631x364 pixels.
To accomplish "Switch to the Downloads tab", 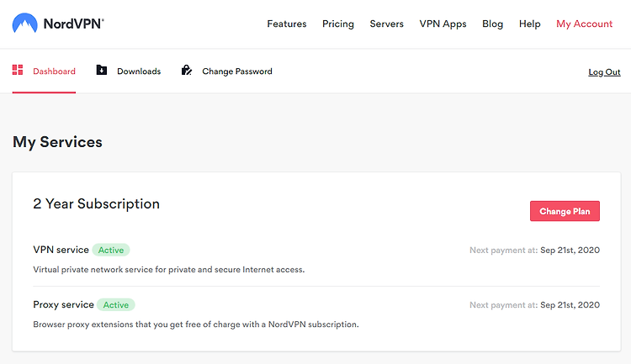I will point(129,71).
